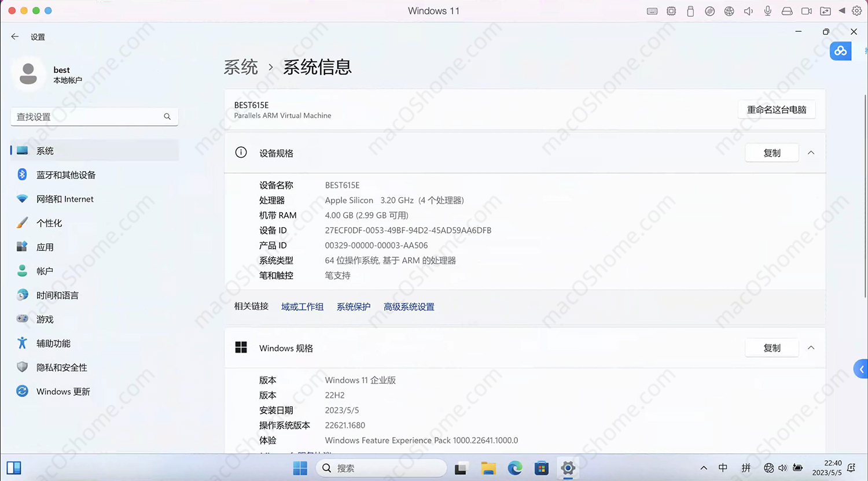Open File Explorer from the taskbar

488,468
